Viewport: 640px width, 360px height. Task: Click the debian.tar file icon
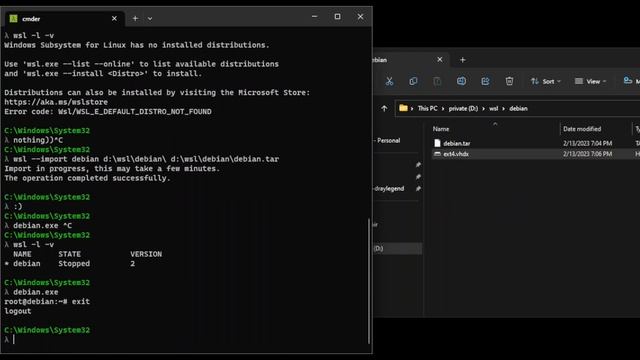coord(437,143)
